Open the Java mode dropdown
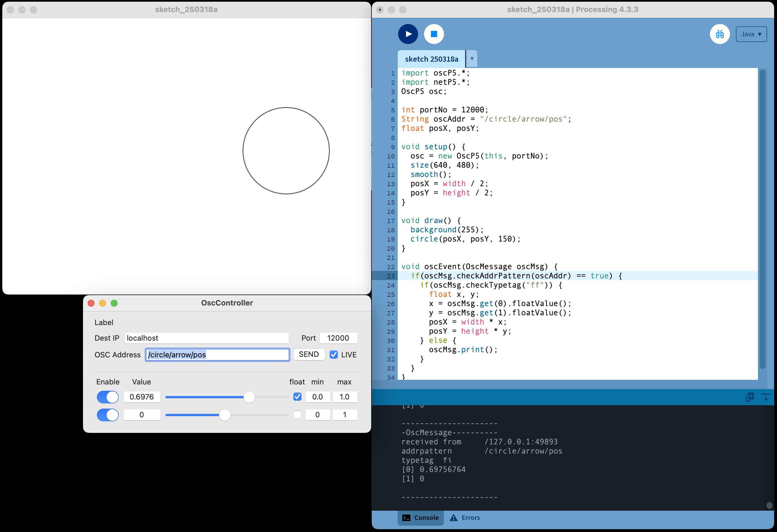Image resolution: width=777 pixels, height=532 pixels. coord(751,34)
